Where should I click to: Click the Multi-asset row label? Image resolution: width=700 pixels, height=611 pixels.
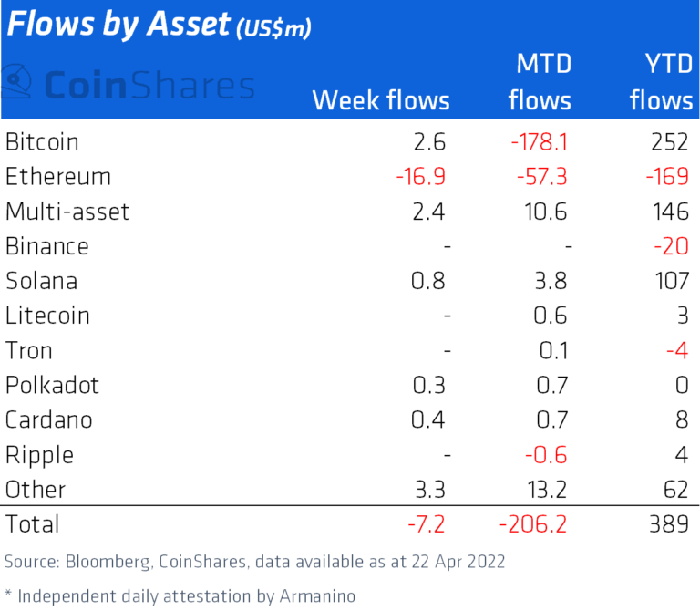67,212
